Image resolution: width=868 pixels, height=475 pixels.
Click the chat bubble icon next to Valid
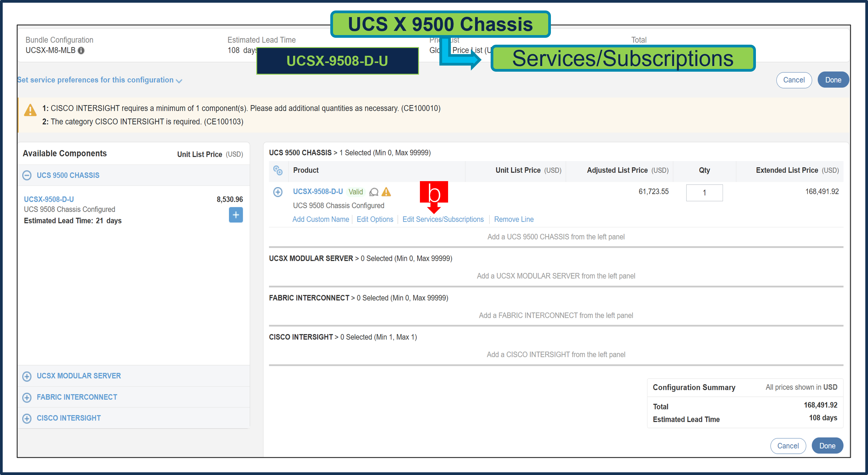pos(374,192)
